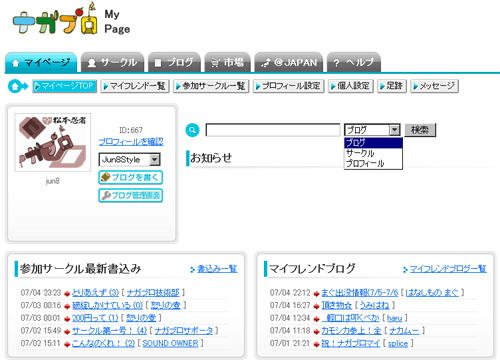
Task: Open プロフィールを確認 link
Action: [131, 142]
